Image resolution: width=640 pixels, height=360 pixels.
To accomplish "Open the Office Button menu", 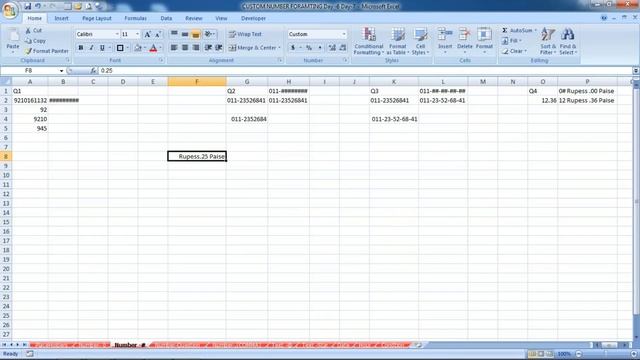I will [9, 9].
